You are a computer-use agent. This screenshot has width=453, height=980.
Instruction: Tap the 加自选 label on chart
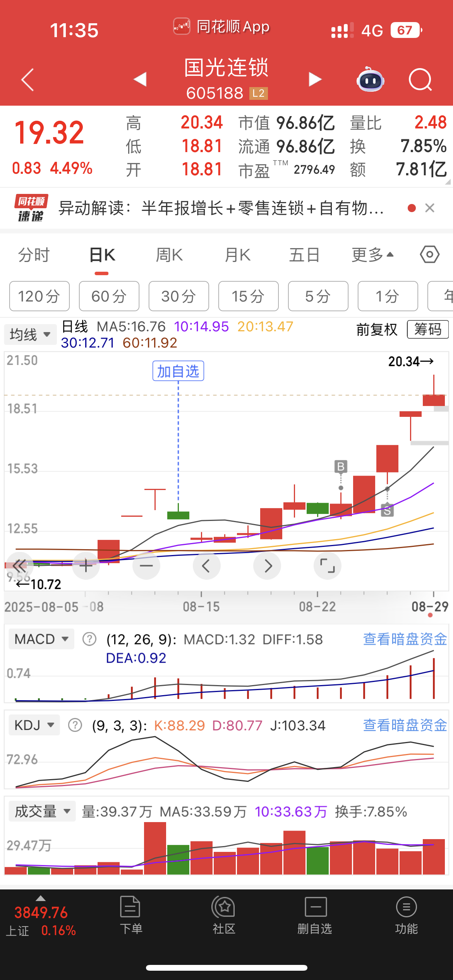point(178,371)
